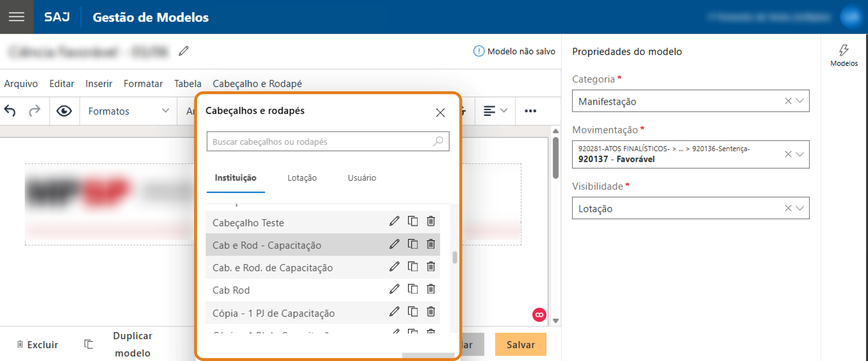This screenshot has height=361, width=868.
Task: Expand the Categoria 'Manifestação' dropdown
Action: click(800, 101)
